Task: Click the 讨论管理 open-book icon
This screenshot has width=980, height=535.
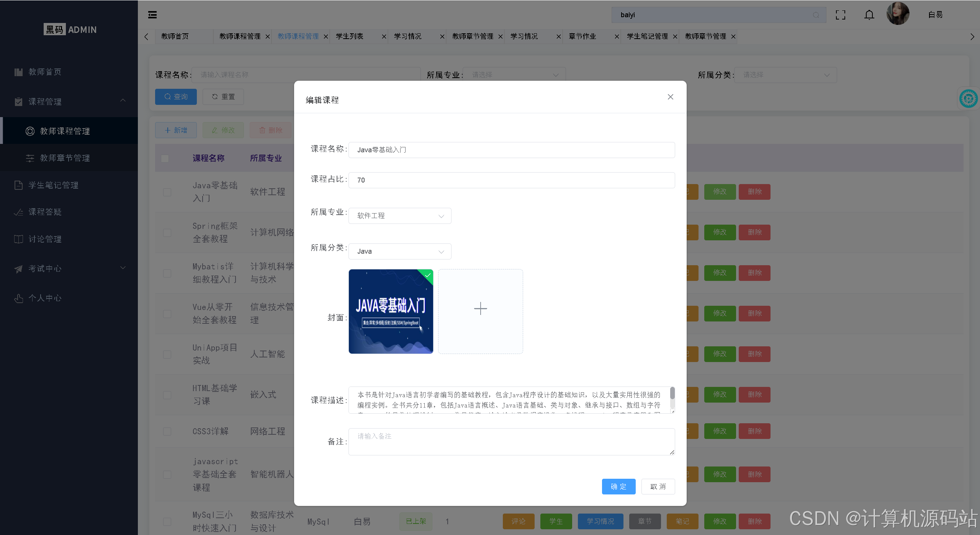Action: click(19, 239)
